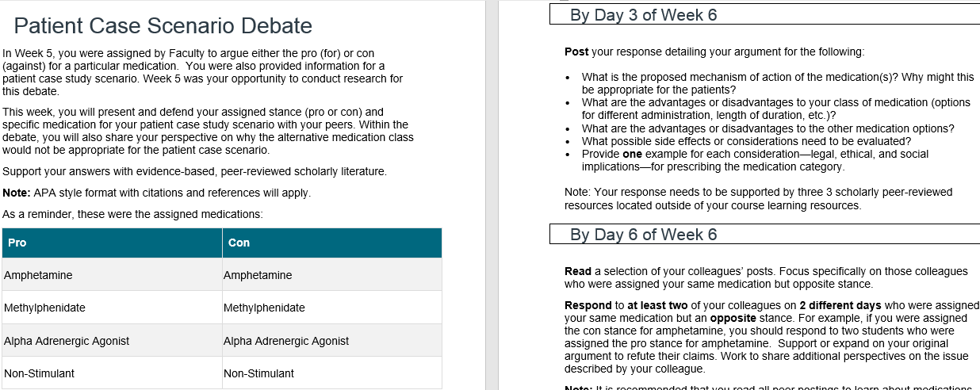Click the "By Day 3 of Week 6" heading
980x390 pixels.
[x=643, y=14]
